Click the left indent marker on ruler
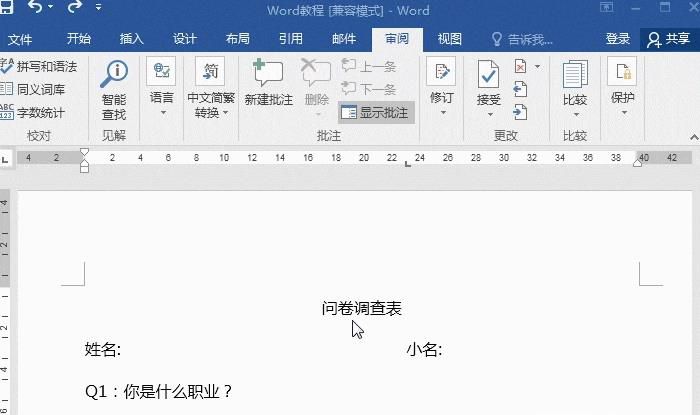The image size is (700, 415). pyautogui.click(x=84, y=167)
